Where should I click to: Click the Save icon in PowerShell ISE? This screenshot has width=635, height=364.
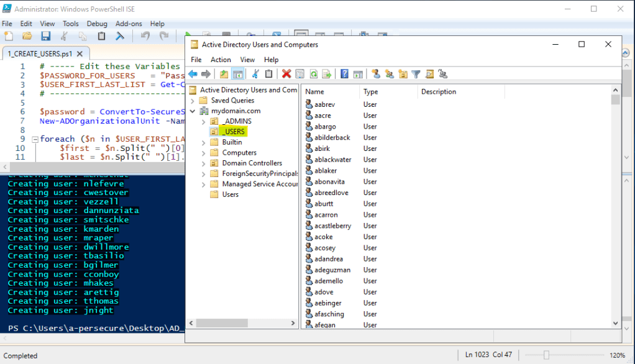pyautogui.click(x=45, y=36)
